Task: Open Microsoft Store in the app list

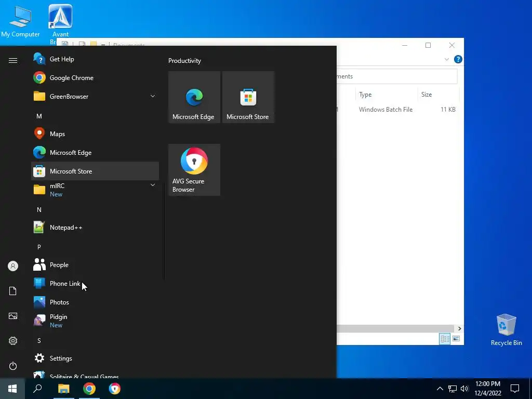Action: pyautogui.click(x=95, y=171)
